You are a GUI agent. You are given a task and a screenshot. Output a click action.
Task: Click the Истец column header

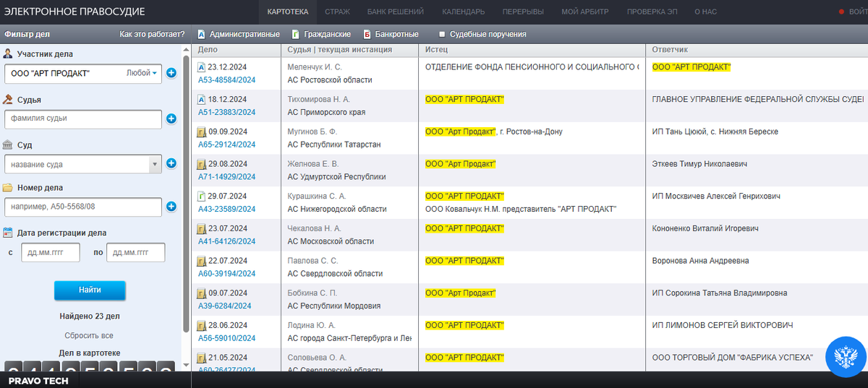coord(437,50)
